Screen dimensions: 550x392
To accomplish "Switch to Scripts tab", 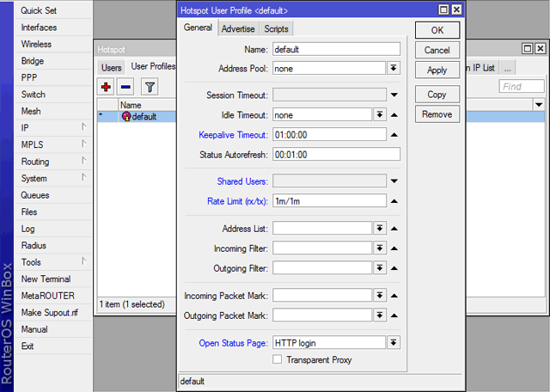I will pos(276,28).
